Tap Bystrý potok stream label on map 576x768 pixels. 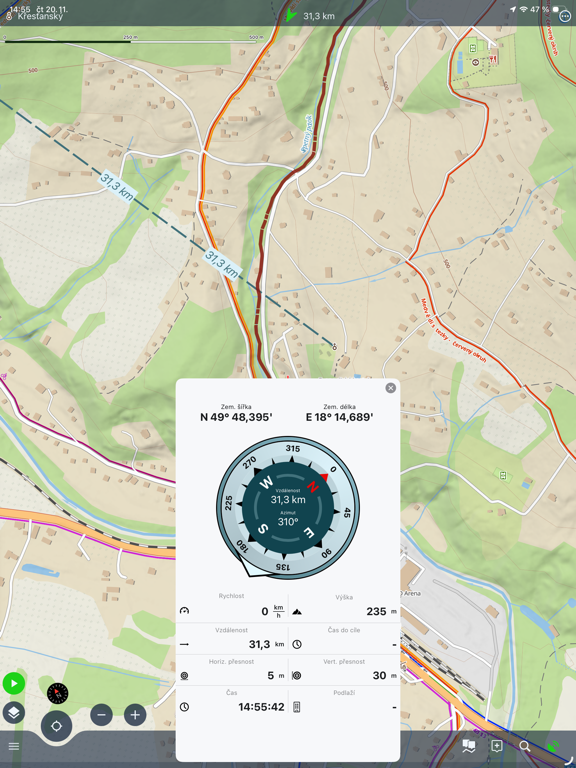click(x=306, y=134)
